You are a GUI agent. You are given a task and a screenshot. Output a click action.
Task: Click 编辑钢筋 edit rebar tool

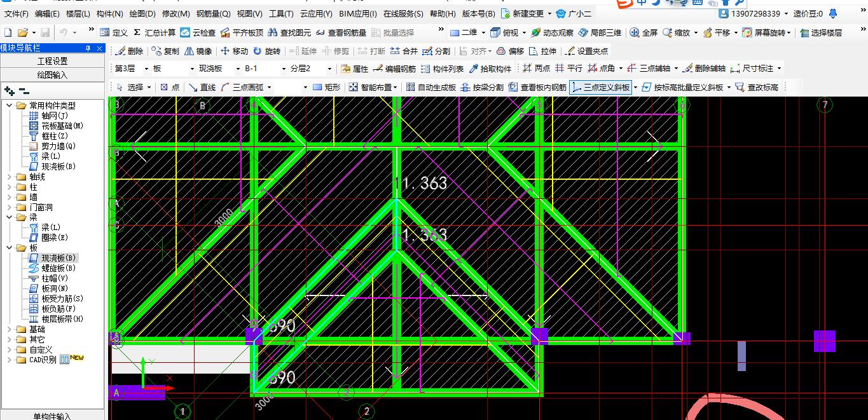point(395,69)
